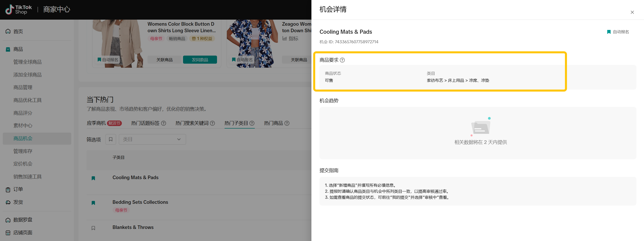Screen dimensions: 644x241
Task: Open the 类目 category dropdown
Action: coord(152,139)
